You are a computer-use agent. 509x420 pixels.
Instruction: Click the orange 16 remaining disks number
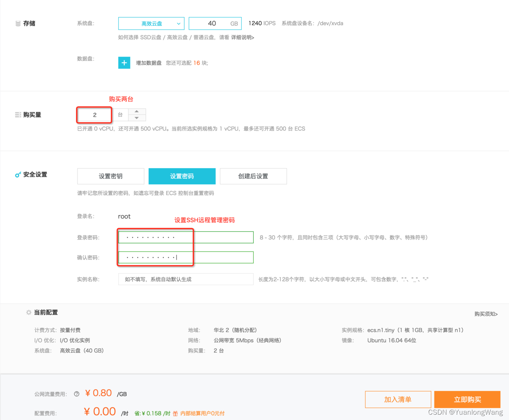(x=197, y=63)
